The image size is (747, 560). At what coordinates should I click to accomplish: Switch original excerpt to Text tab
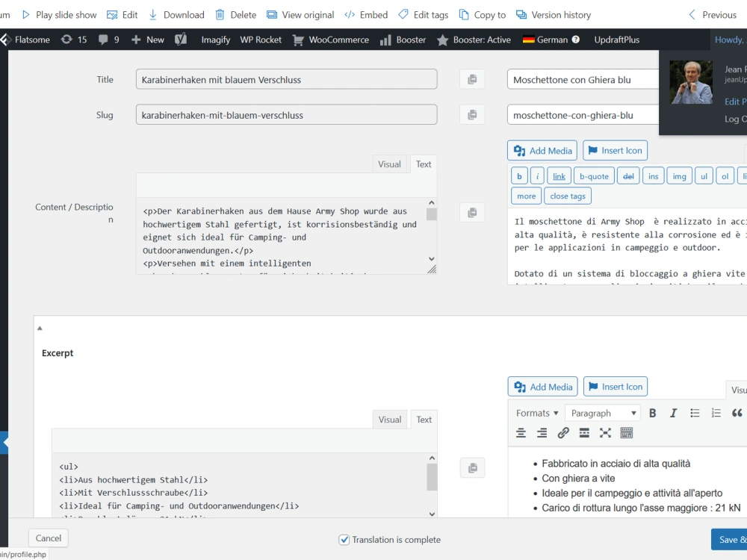[424, 420]
